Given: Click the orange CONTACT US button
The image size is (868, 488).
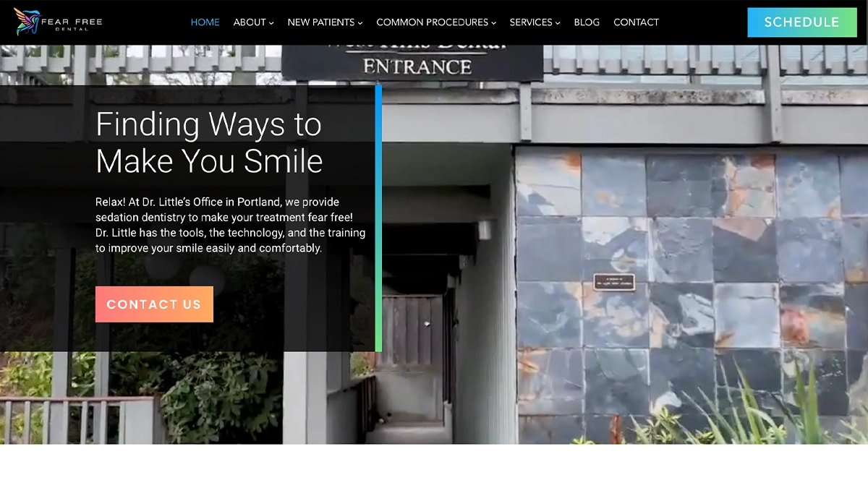Looking at the screenshot, I should [154, 304].
